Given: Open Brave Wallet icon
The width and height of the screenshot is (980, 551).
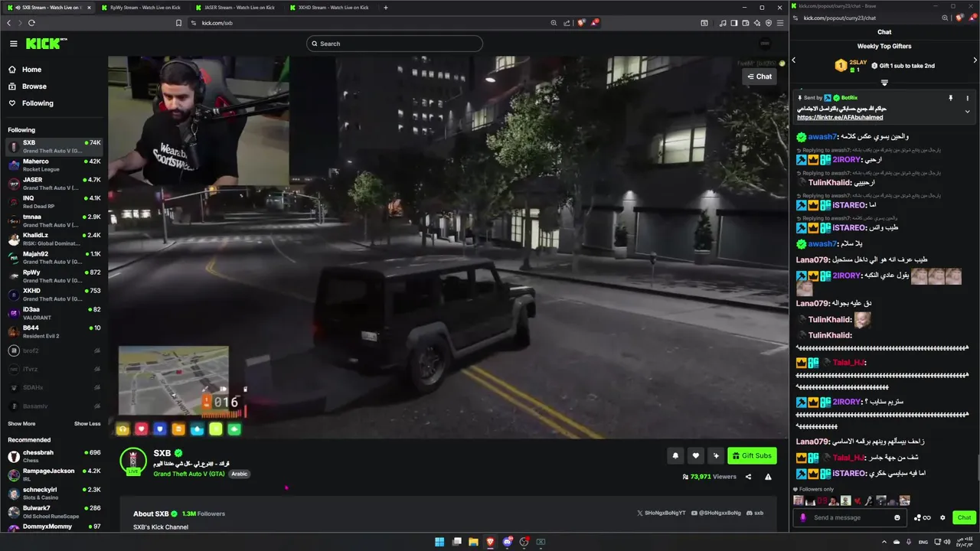Looking at the screenshot, I should [x=745, y=23].
